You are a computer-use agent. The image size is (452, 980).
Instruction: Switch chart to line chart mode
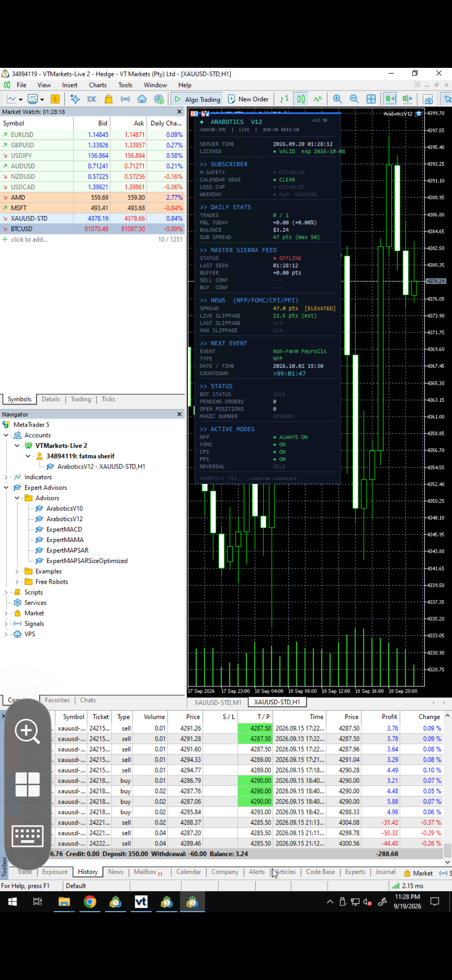point(318,99)
